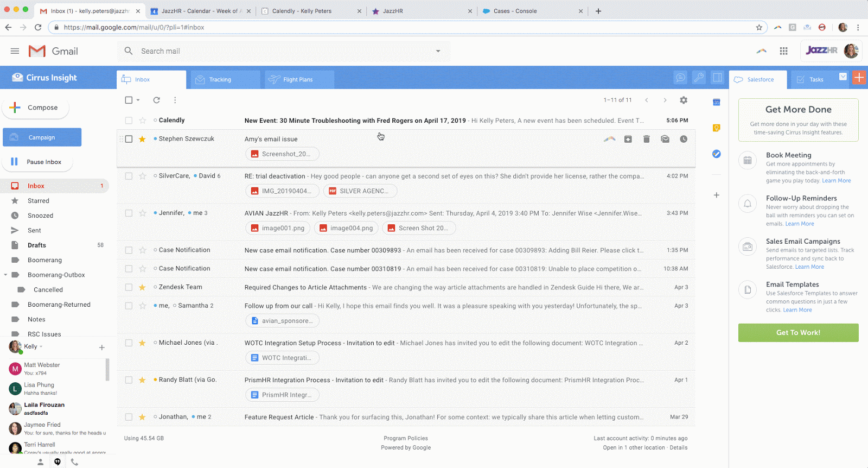Viewport: 868px width, 468px height.
Task: Open the Gmail main menu hamburger icon
Action: click(x=15, y=51)
